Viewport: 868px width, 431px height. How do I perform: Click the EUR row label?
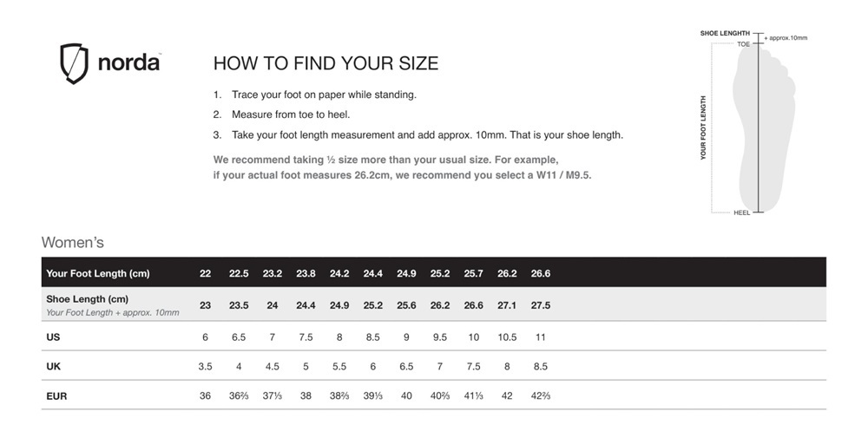56,396
